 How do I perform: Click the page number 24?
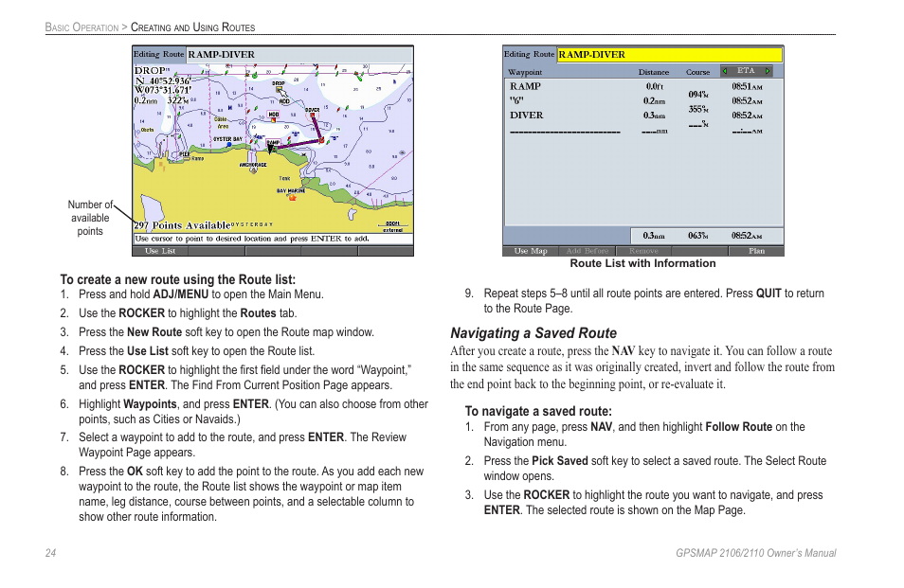coord(51,553)
